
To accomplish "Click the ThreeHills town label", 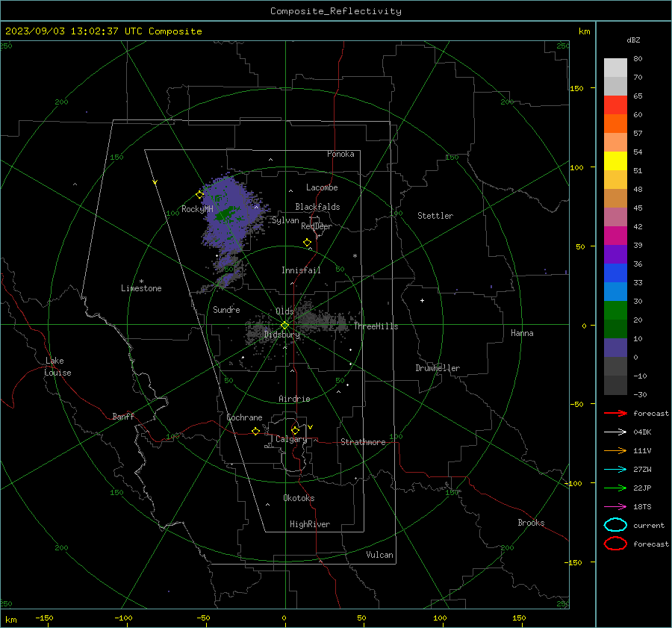I will [376, 326].
